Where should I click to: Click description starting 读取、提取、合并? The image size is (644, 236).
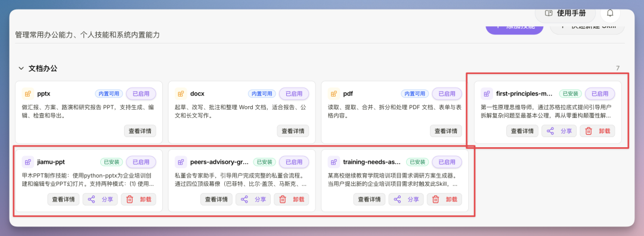click(x=395, y=111)
